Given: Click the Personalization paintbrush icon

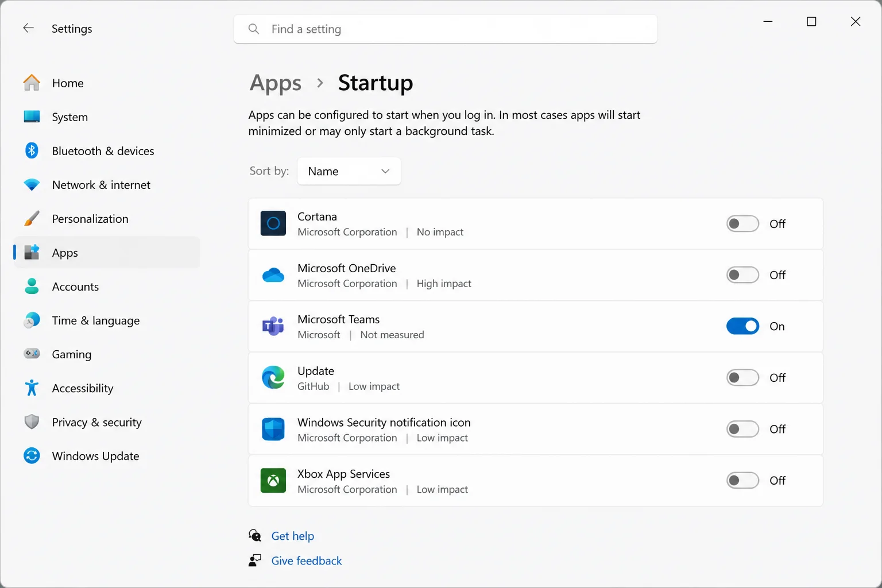Looking at the screenshot, I should tap(32, 219).
